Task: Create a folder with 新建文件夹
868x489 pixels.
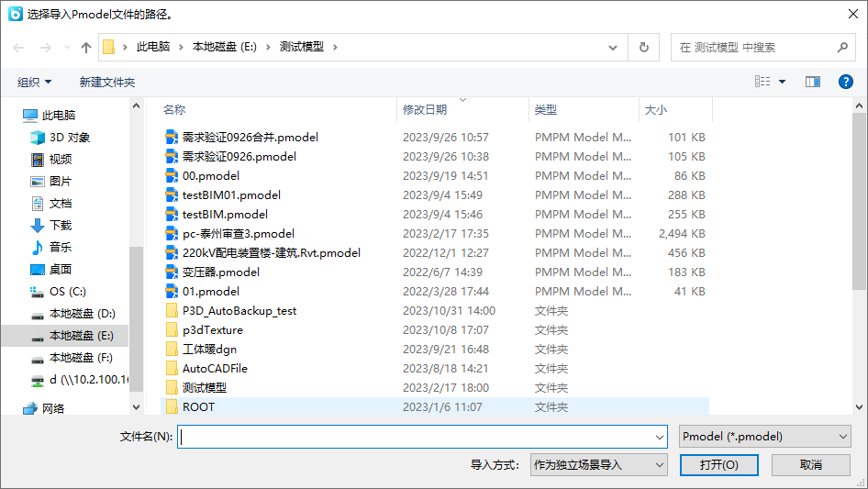Action: coord(106,82)
